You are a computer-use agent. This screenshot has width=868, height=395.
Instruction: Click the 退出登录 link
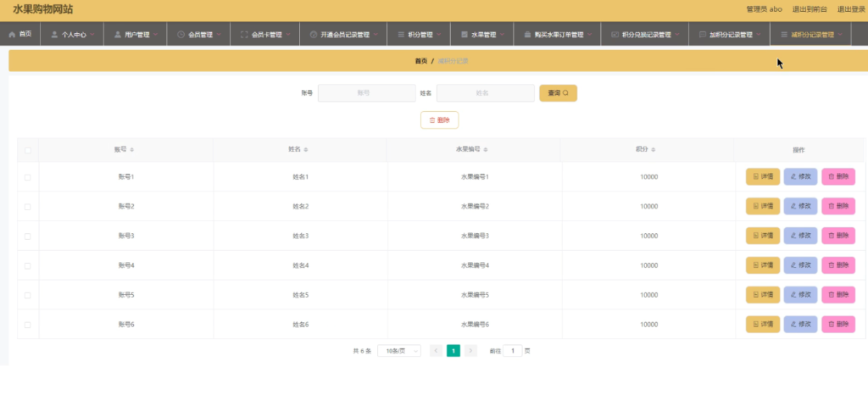point(853,9)
